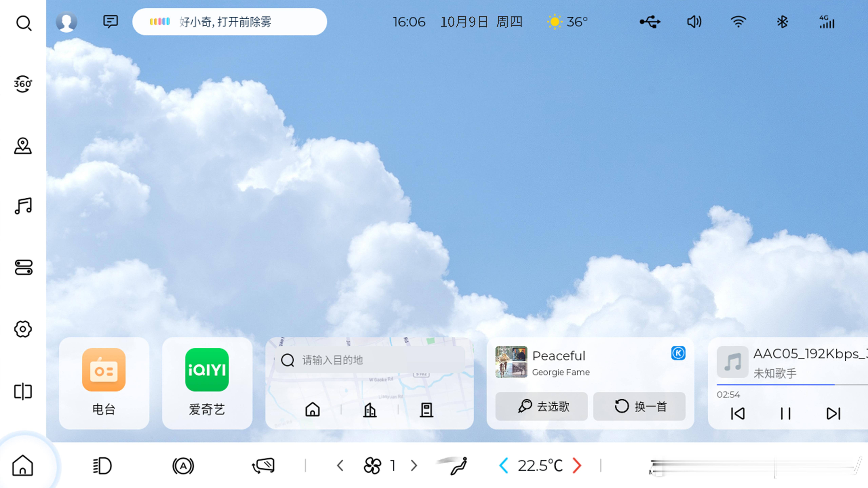
Task: Open the music app sidebar icon
Action: pos(23,206)
